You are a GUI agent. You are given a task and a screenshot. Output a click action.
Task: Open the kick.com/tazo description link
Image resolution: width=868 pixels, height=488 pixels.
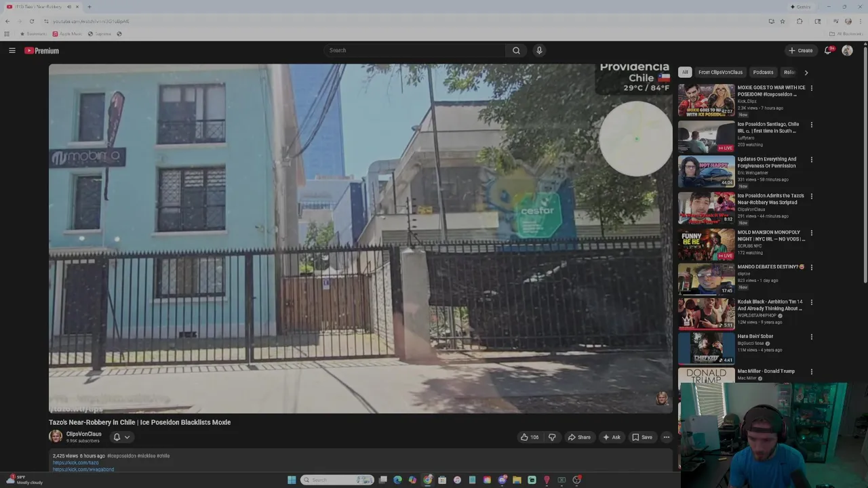point(76,463)
